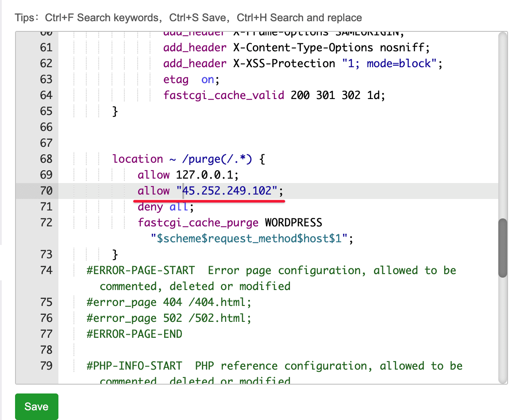Image resolution: width=516 pixels, height=420 pixels.
Task: Click the 'deny all;' directive text
Action: [x=166, y=207]
